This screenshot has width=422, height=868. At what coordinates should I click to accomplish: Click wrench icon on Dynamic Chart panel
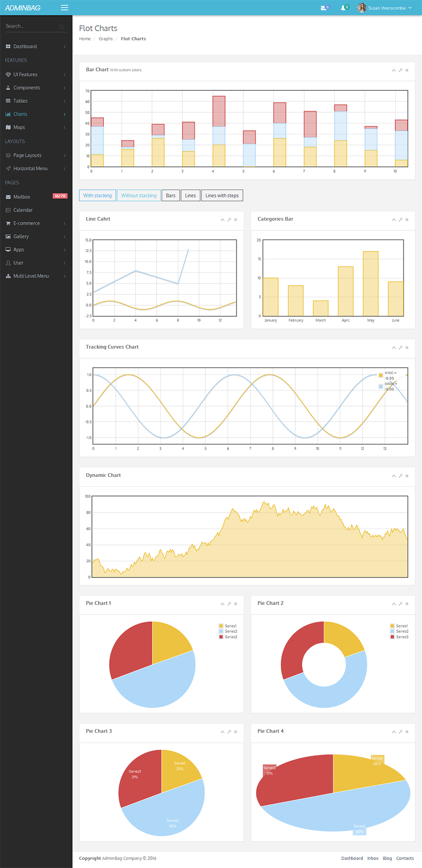[x=400, y=476]
